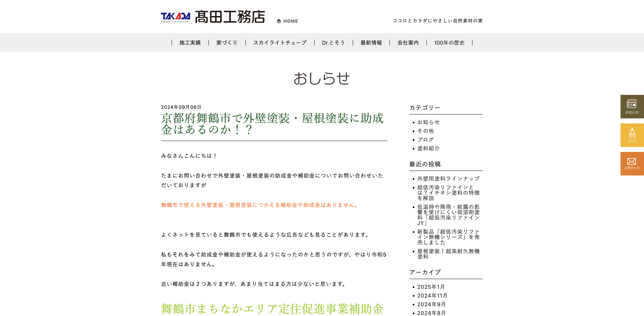Click the tagline ココロとカラダにやさしい自然素材の家
The image size is (644, 316).
pos(438,21)
